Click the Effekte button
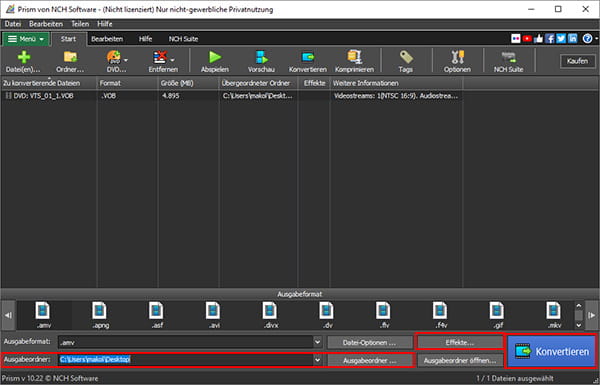 click(460, 342)
